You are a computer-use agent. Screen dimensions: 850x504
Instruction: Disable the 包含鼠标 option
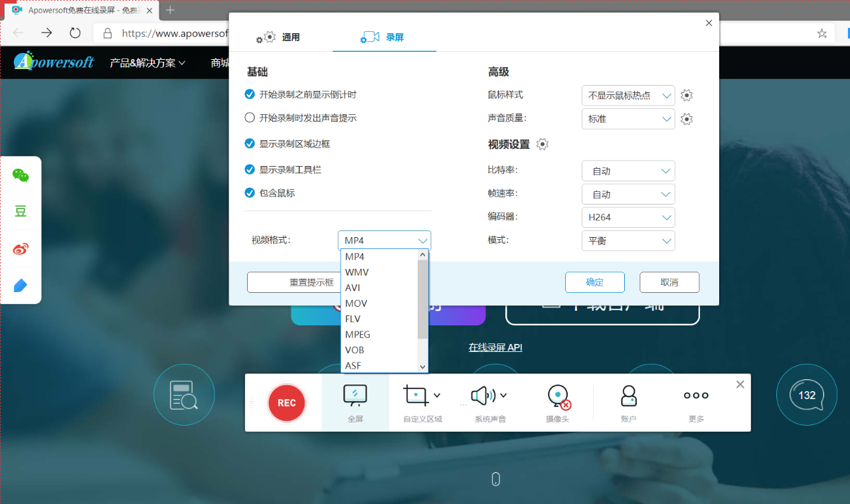click(249, 194)
